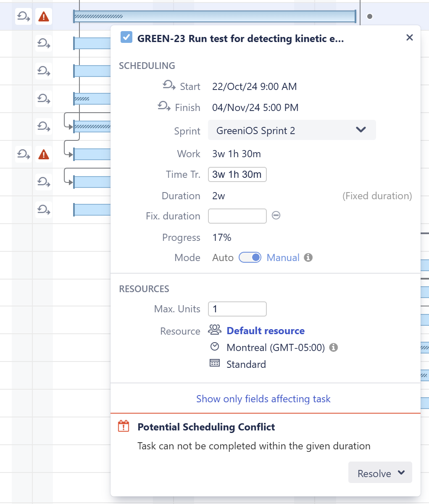Click Show only fields affecting task

coord(263,398)
